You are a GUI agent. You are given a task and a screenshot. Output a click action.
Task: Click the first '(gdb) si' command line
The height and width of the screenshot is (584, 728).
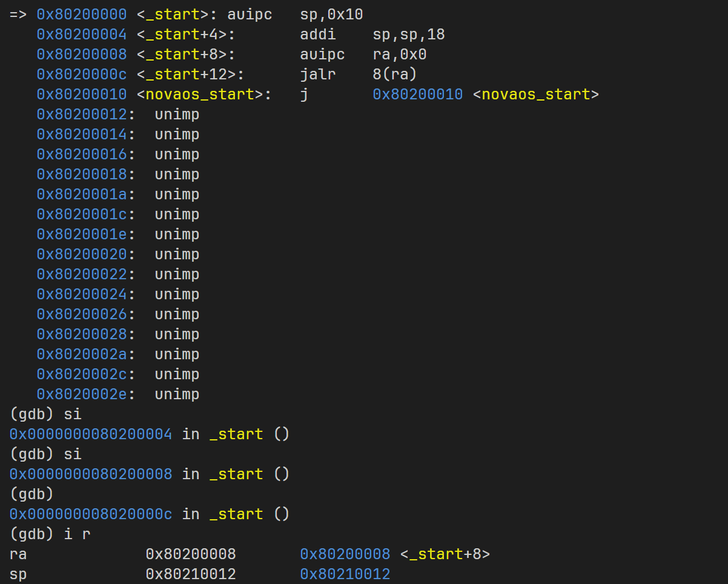[x=45, y=414]
